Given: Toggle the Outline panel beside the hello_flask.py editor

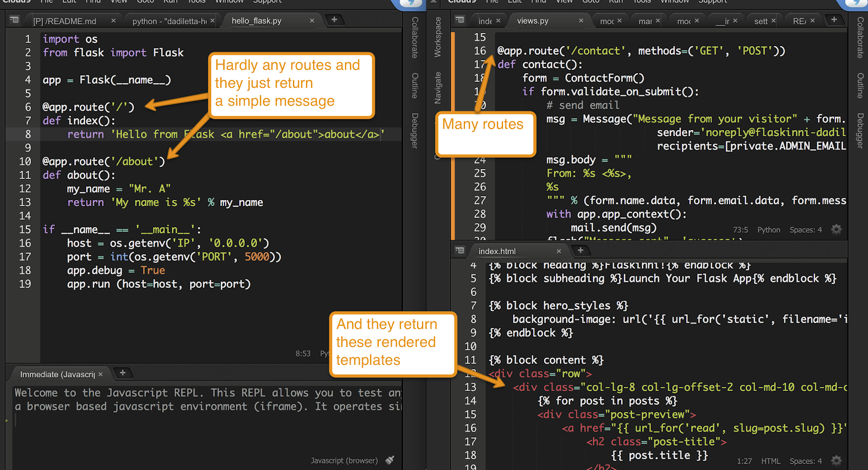Looking at the screenshot, I should pos(415,85).
